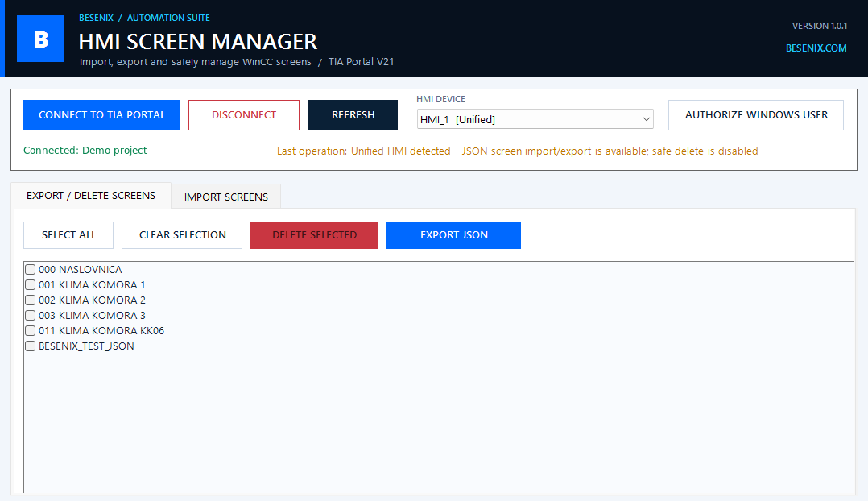Click the Clear Selection button
The width and height of the screenshot is (868, 501).
pyautogui.click(x=182, y=234)
